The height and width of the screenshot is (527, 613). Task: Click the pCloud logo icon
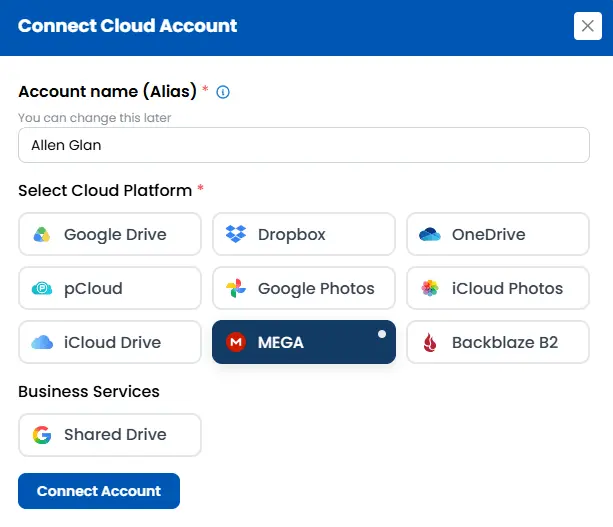coord(42,289)
